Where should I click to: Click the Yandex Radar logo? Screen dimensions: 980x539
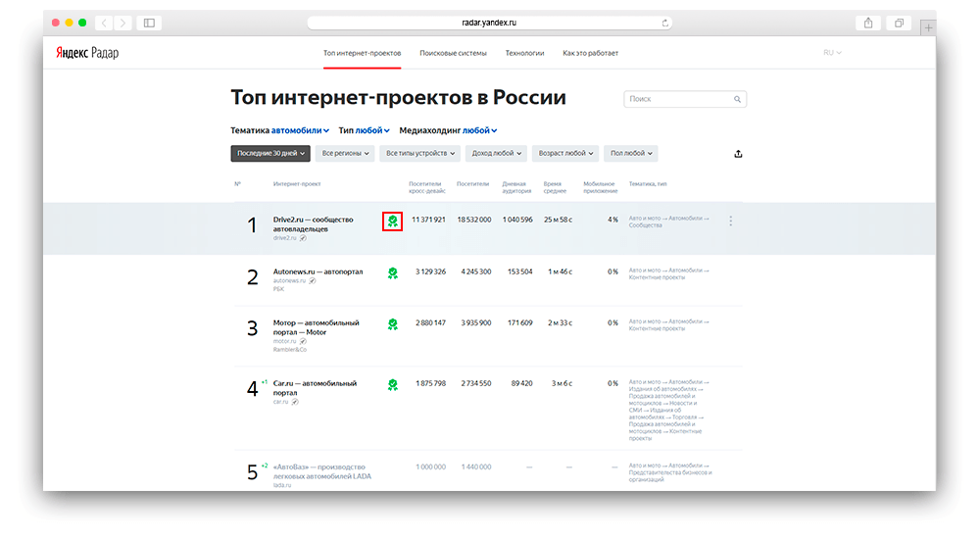(87, 53)
